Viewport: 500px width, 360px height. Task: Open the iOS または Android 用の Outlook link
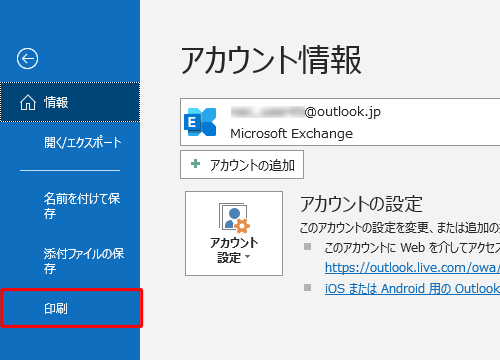click(412, 289)
